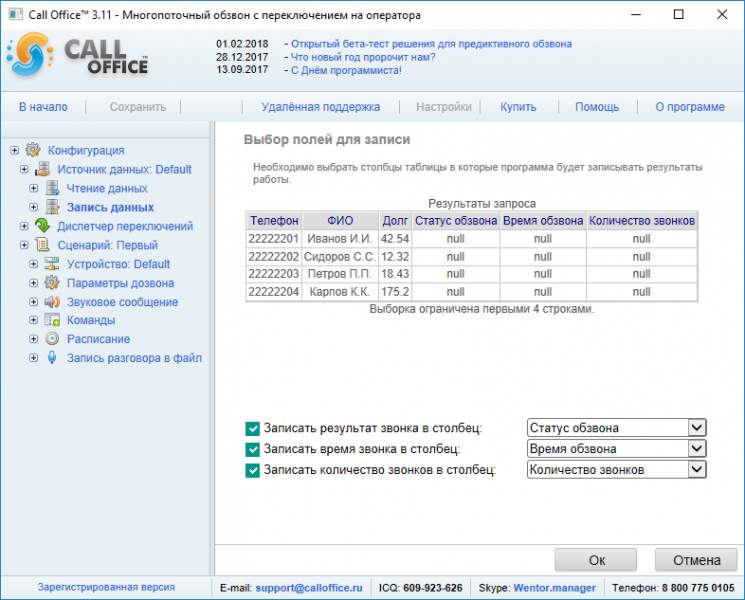The image size is (745, 600).
Task: Expand the Конфигурация tree node
Action: (x=15, y=150)
